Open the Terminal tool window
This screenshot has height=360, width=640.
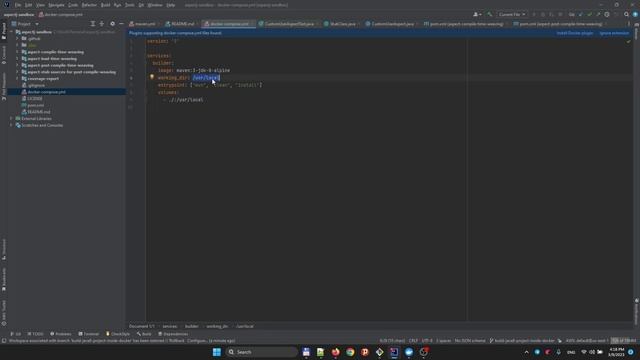coord(89,334)
